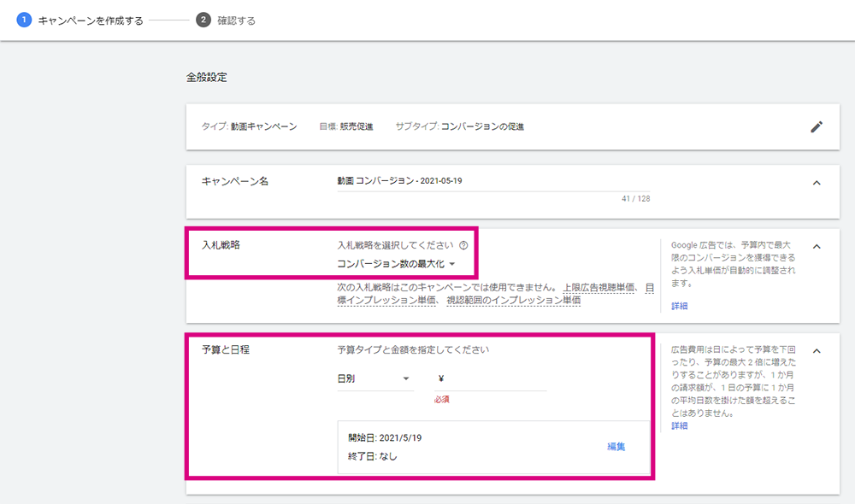Click 編集 to edit start and end dates
The width and height of the screenshot is (855, 504).
616,447
